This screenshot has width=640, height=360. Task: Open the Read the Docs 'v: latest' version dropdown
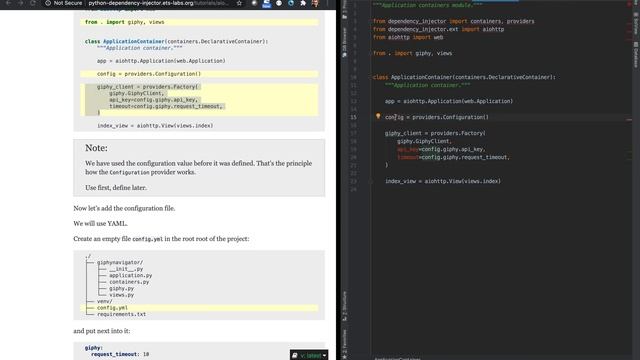pyautogui.click(x=309, y=355)
